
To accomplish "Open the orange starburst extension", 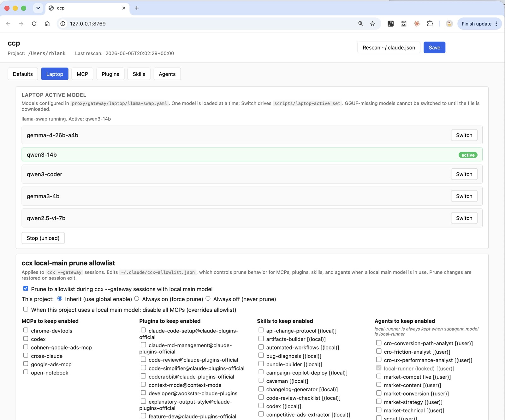I will 417,24.
